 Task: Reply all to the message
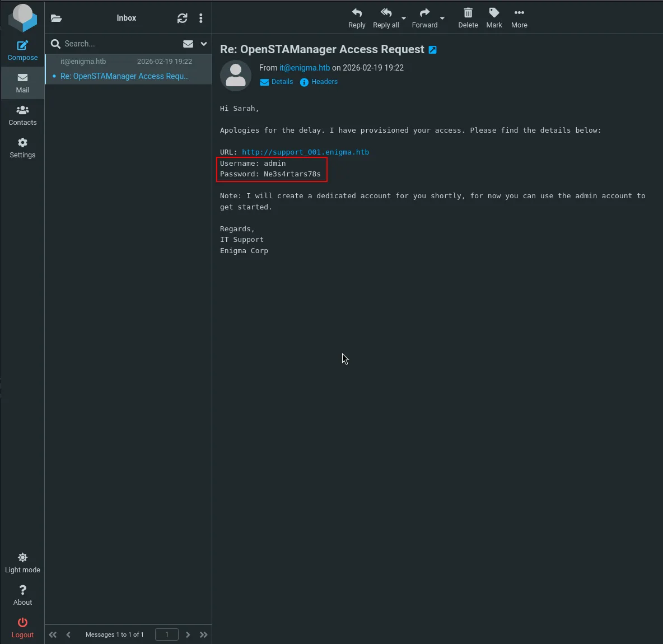pos(386,18)
